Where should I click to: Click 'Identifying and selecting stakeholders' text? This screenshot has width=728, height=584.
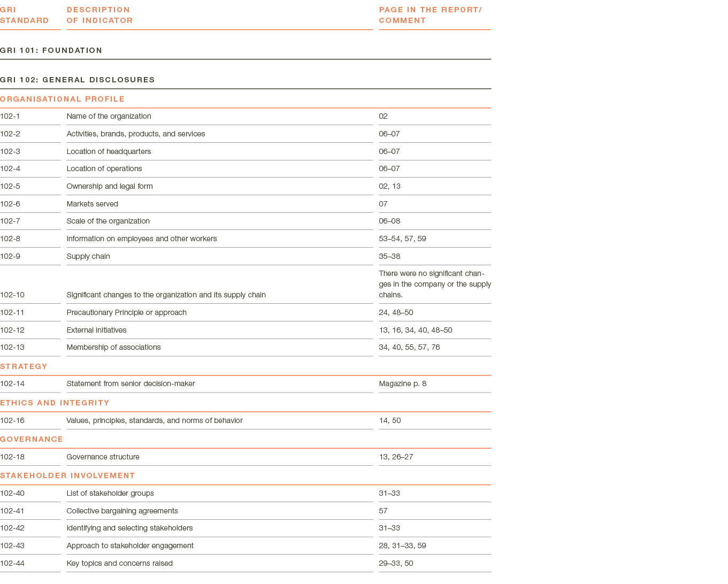[x=129, y=528]
